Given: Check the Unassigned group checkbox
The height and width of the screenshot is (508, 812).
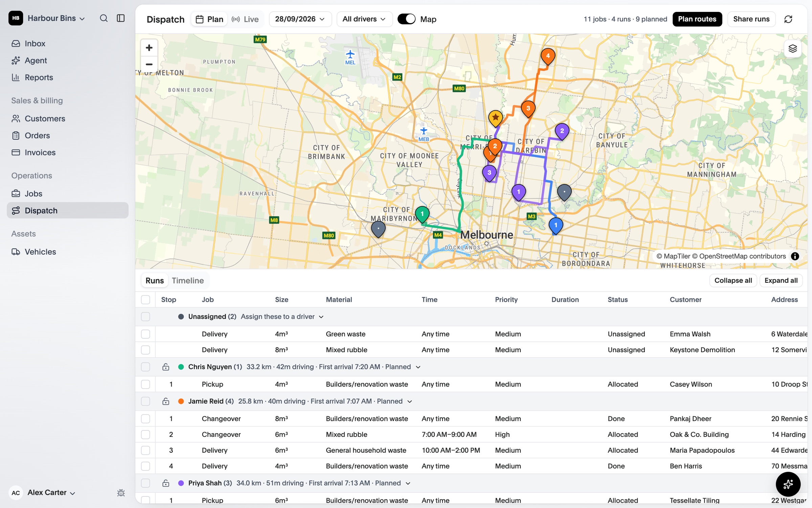Looking at the screenshot, I should click(x=145, y=317).
